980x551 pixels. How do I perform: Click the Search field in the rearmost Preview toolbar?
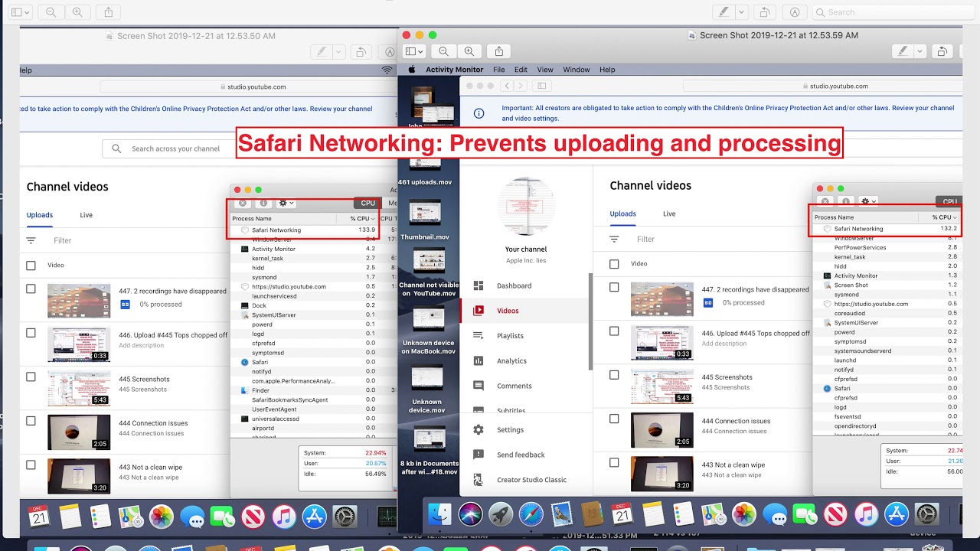coord(893,12)
